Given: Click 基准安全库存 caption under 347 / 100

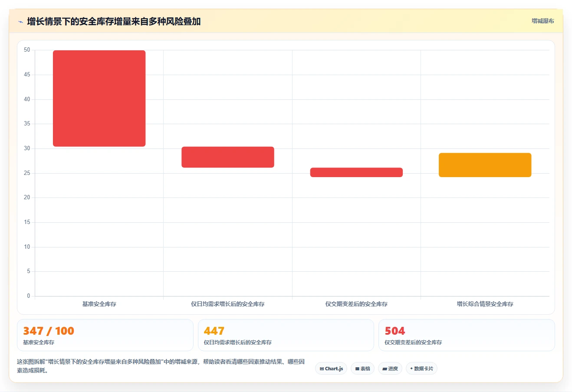Looking at the screenshot, I should coord(39,343).
